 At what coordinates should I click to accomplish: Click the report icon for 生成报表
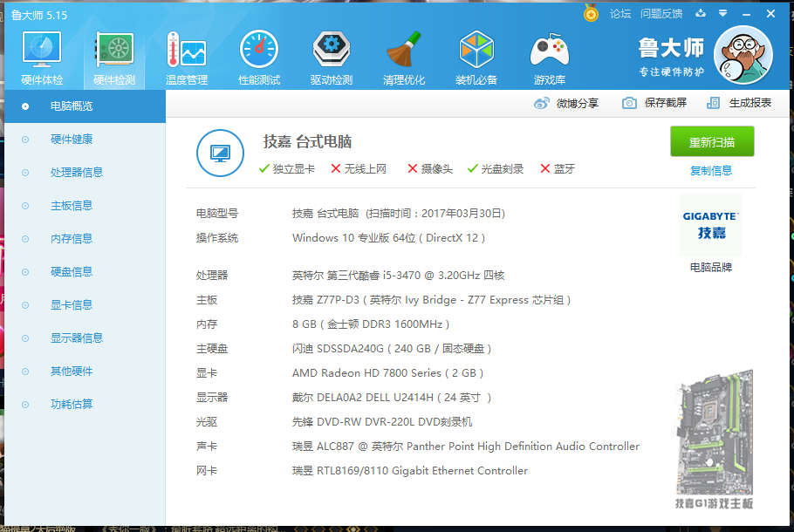pyautogui.click(x=713, y=103)
